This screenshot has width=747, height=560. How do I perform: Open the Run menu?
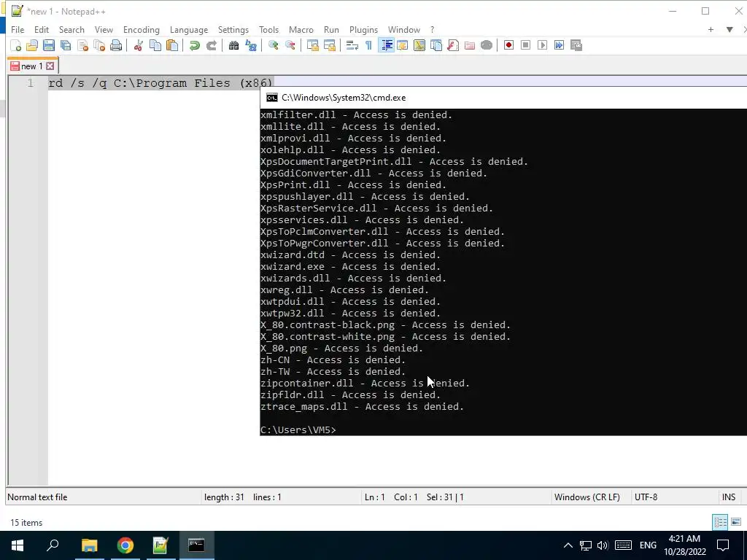coord(331,29)
